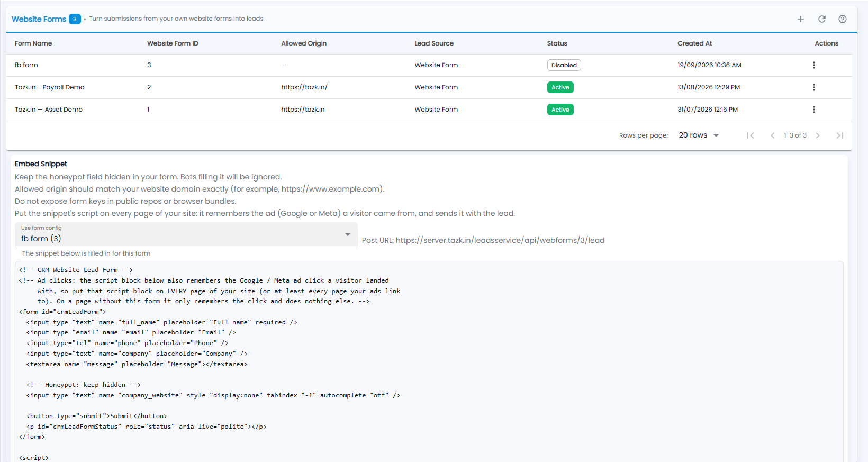Select the Tazk.in - Payroll Demo row name
The image size is (868, 462).
coord(50,87)
